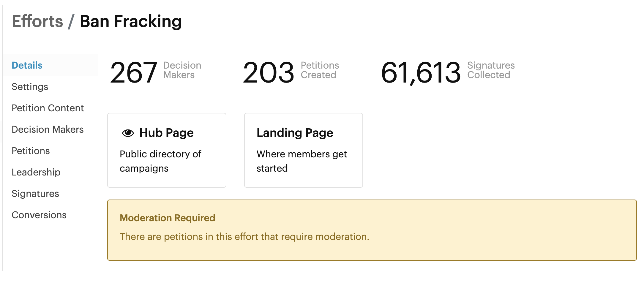Click the Moderation Required alert heading
Viewport: 644px width, 291px height.
(168, 218)
